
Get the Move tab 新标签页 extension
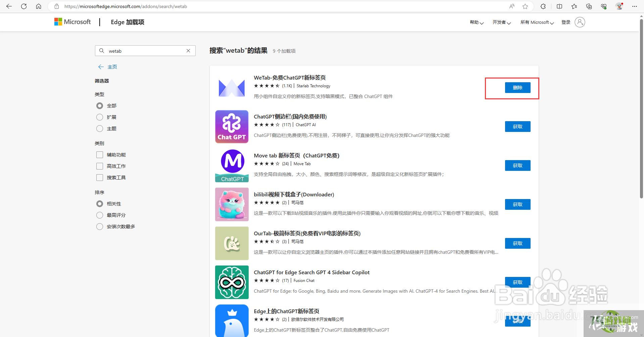517,165
